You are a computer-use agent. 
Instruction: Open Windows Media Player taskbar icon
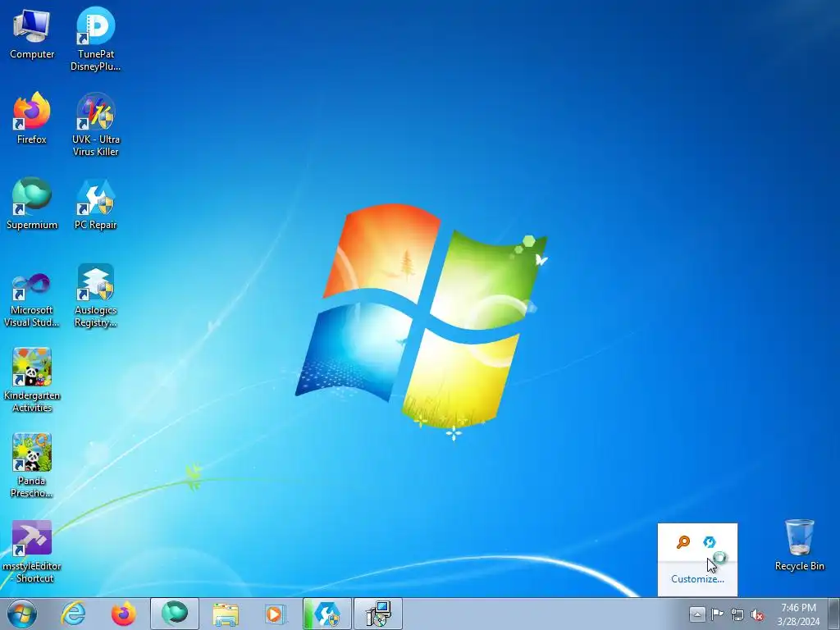(276, 614)
